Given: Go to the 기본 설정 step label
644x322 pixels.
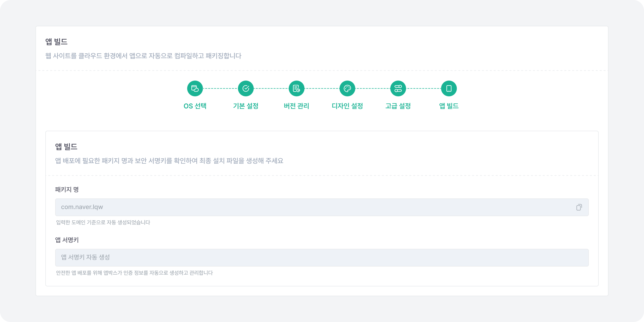Looking at the screenshot, I should click(246, 106).
